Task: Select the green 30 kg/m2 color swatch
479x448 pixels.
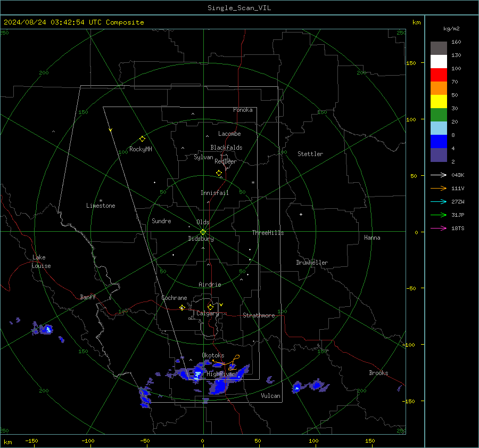Action: click(x=439, y=115)
